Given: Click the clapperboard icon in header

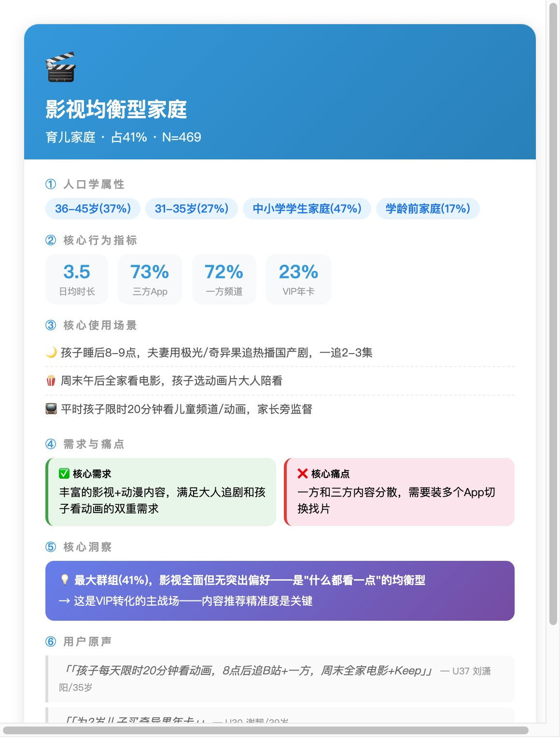Looking at the screenshot, I should coord(60,67).
